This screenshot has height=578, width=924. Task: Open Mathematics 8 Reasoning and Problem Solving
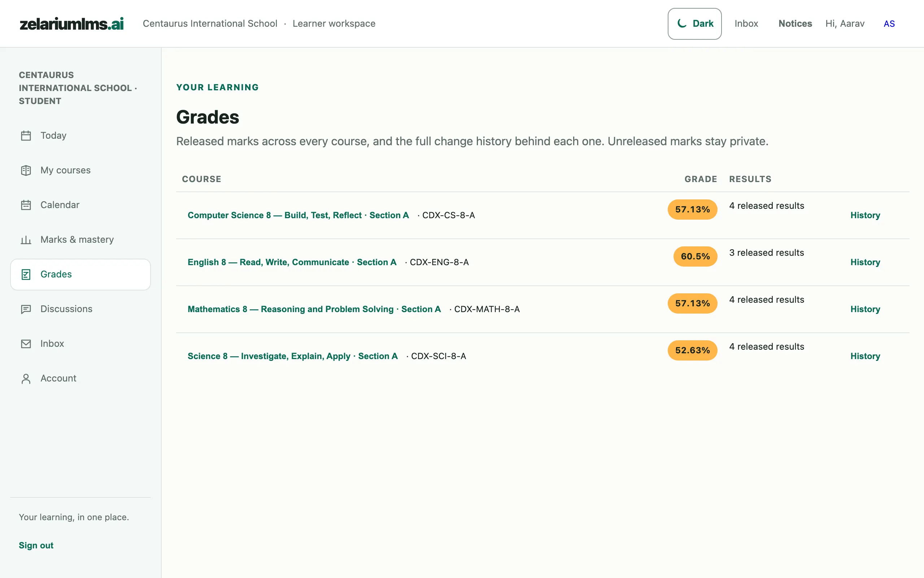pyautogui.click(x=314, y=309)
